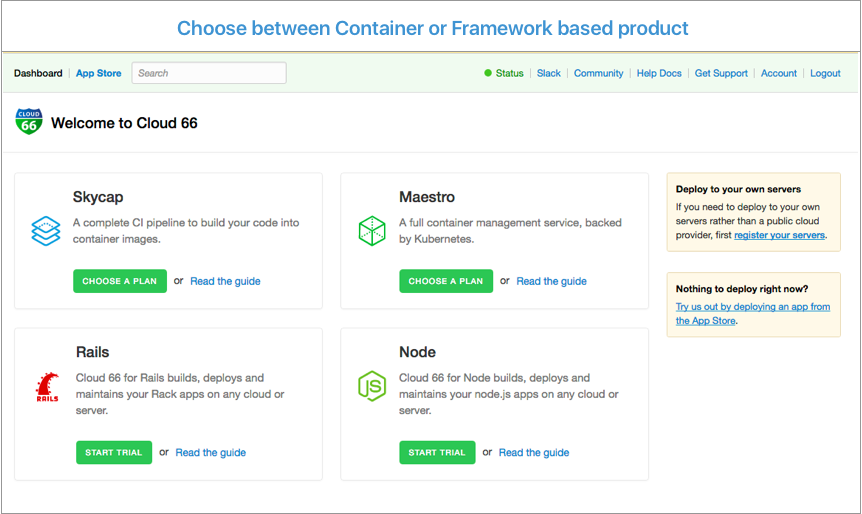This screenshot has height=514, width=862.
Task: Click Get Support link
Action: click(x=721, y=73)
